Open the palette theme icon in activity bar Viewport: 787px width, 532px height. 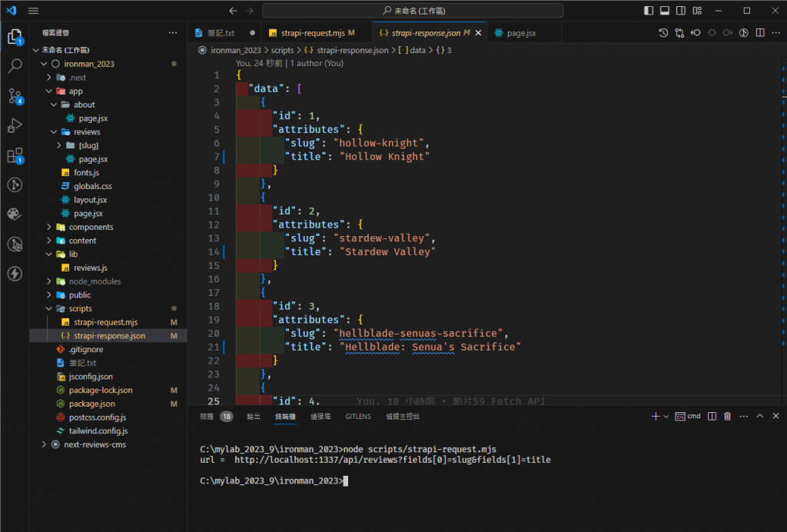tap(15, 214)
